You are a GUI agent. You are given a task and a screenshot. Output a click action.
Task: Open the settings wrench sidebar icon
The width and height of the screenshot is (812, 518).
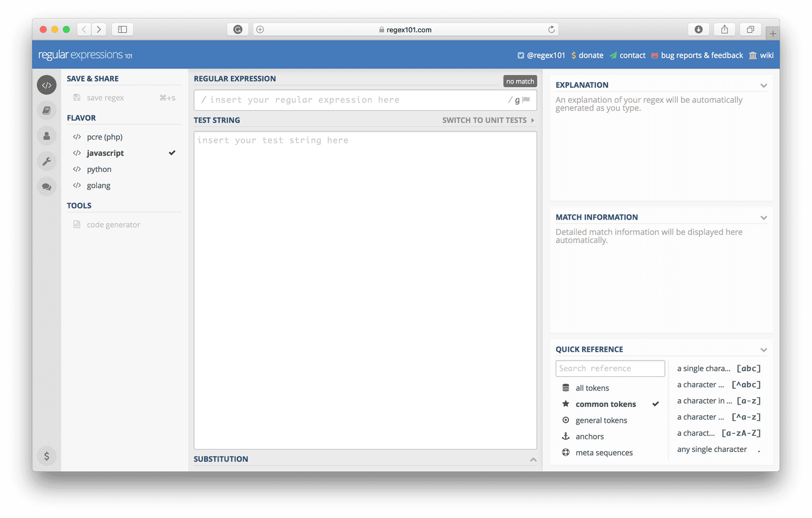click(47, 161)
